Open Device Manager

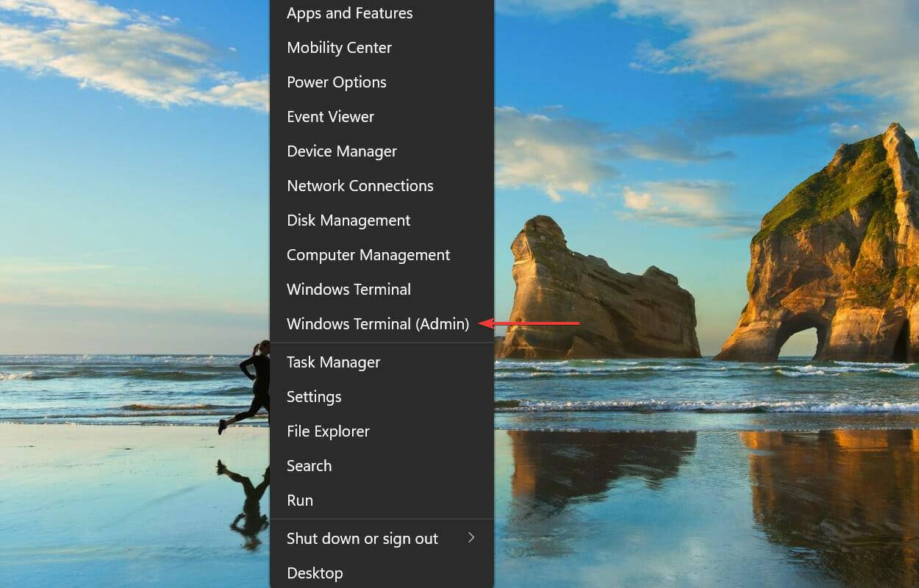[x=342, y=151]
